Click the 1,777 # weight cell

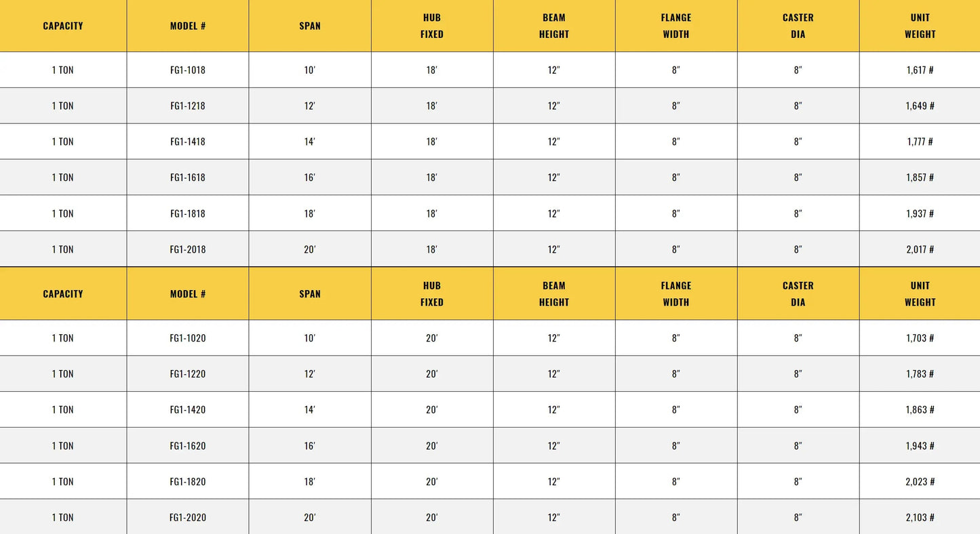point(920,142)
